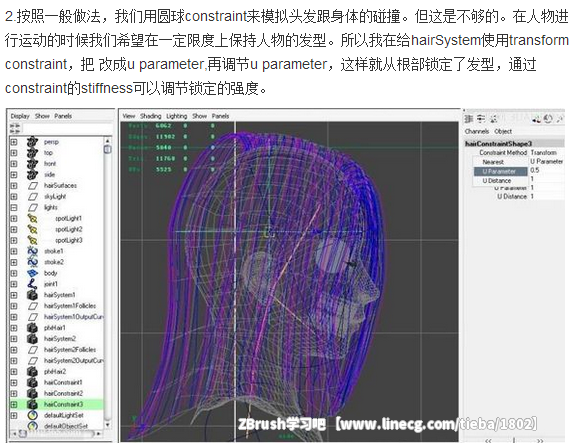The width and height of the screenshot is (580, 443).
Task: Click the top camera icon in outliner
Action: 33,153
